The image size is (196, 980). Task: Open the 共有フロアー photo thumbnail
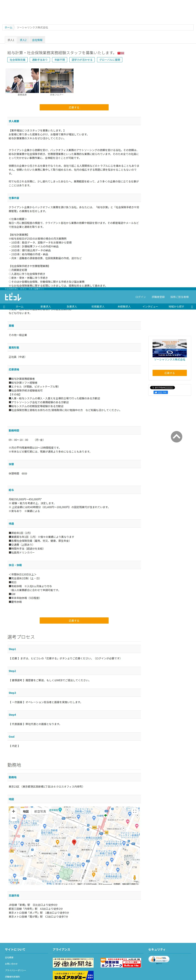click(57, 81)
